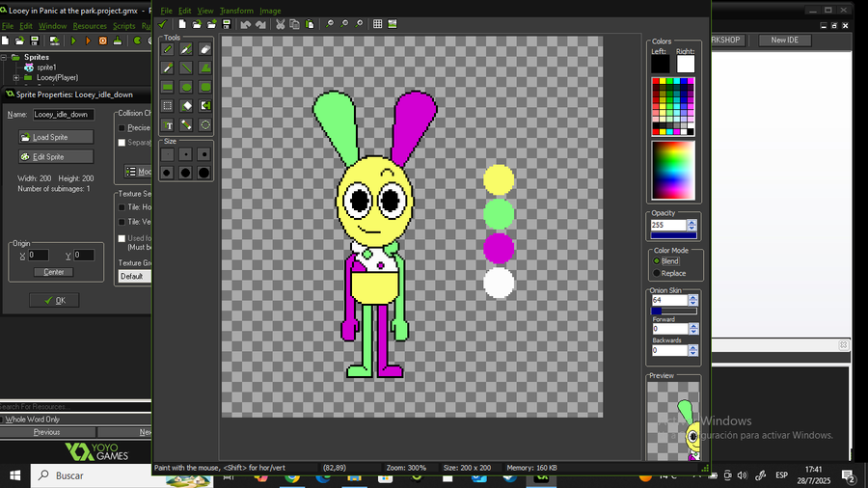Click the New IDE button

[784, 40]
